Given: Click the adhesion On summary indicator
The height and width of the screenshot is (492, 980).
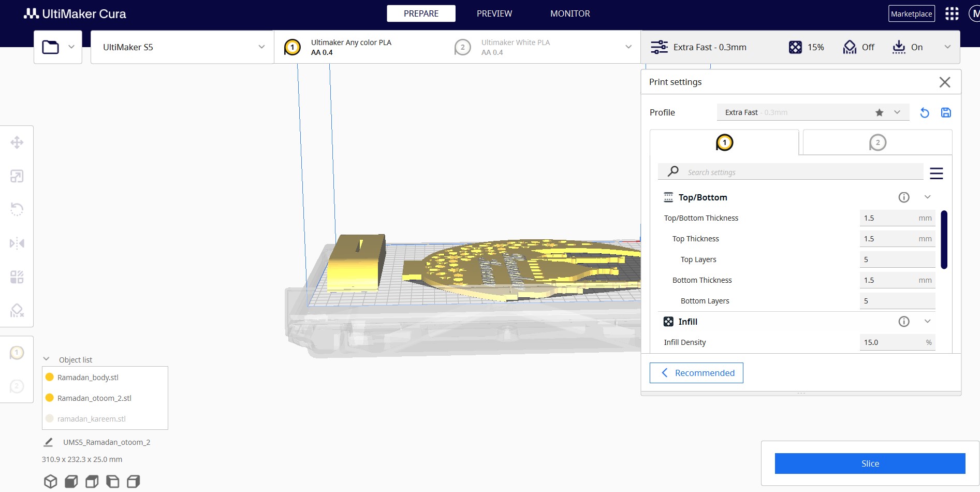Looking at the screenshot, I should 908,47.
